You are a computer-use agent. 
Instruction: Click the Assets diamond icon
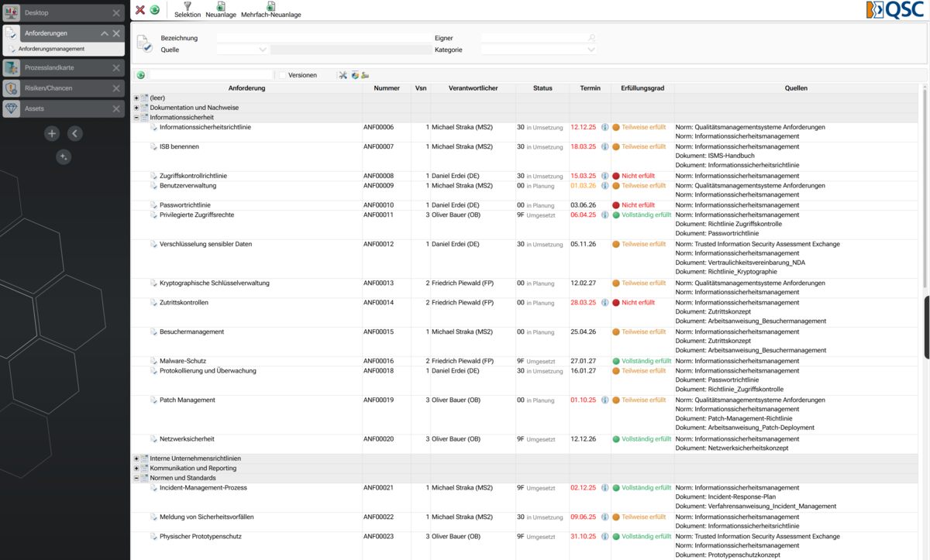tap(12, 109)
